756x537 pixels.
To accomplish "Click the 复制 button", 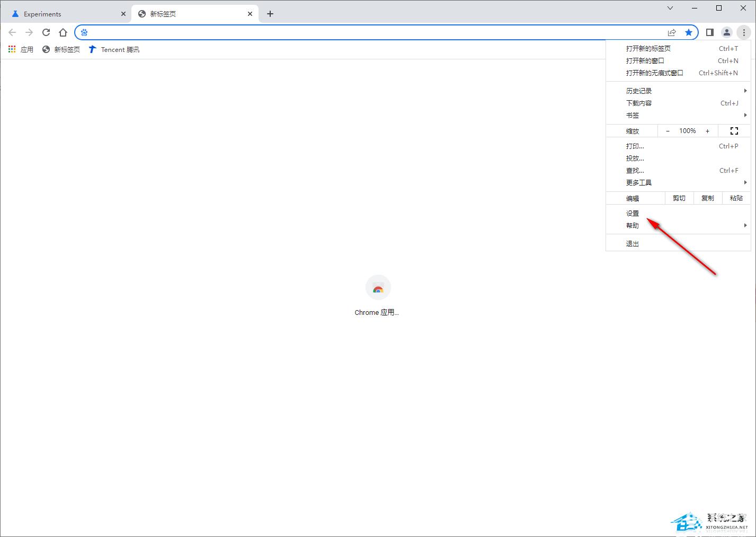I will [708, 198].
